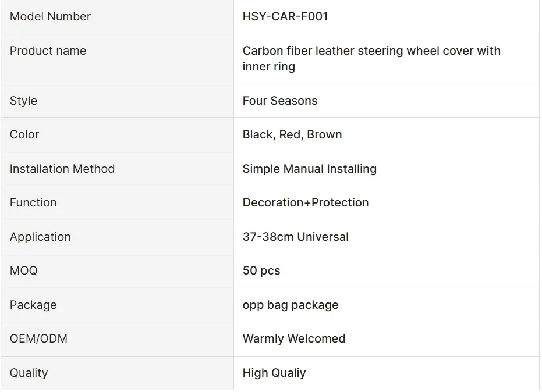This screenshot has height=392, width=542.
Task: Click the "Style" row label
Action: pos(24,101)
